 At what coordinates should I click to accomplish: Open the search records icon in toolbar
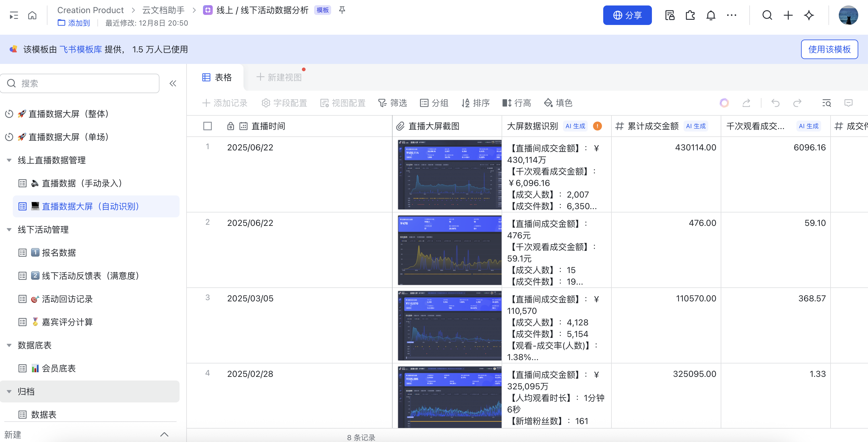[826, 103]
